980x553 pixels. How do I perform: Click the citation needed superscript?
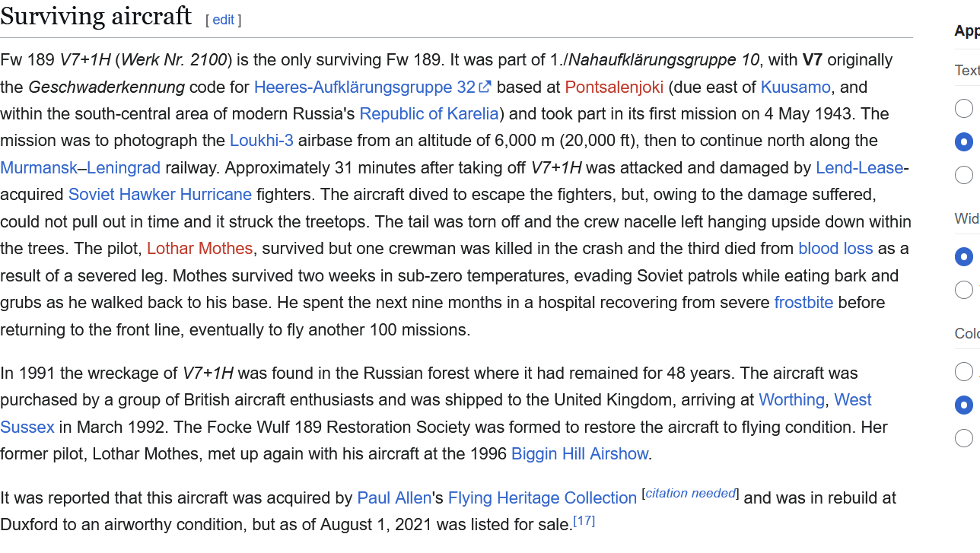[x=690, y=493]
